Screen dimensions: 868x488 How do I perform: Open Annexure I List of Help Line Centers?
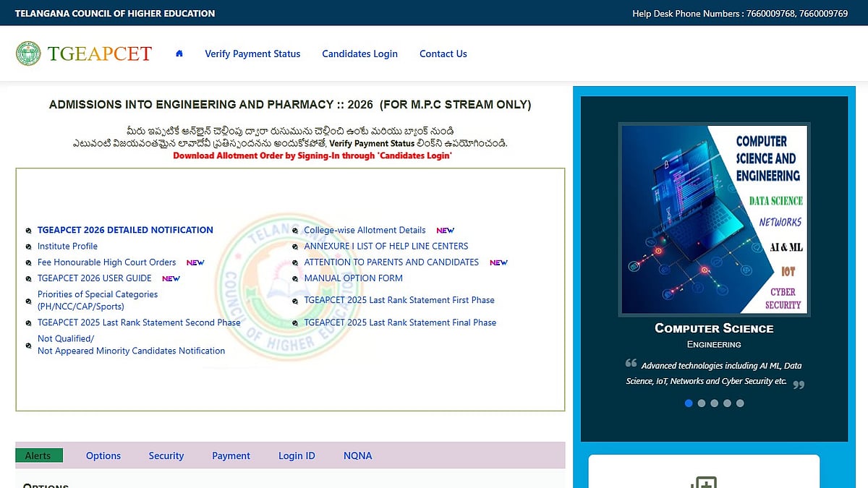click(386, 246)
